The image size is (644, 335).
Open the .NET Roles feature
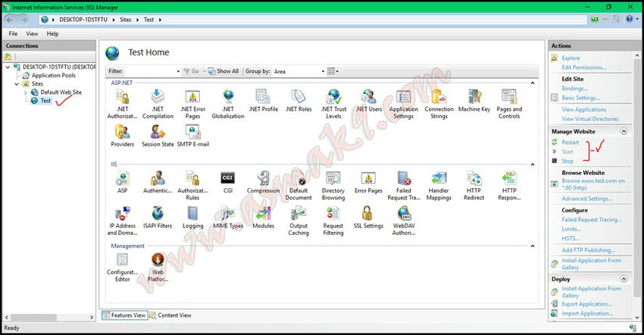tap(299, 101)
